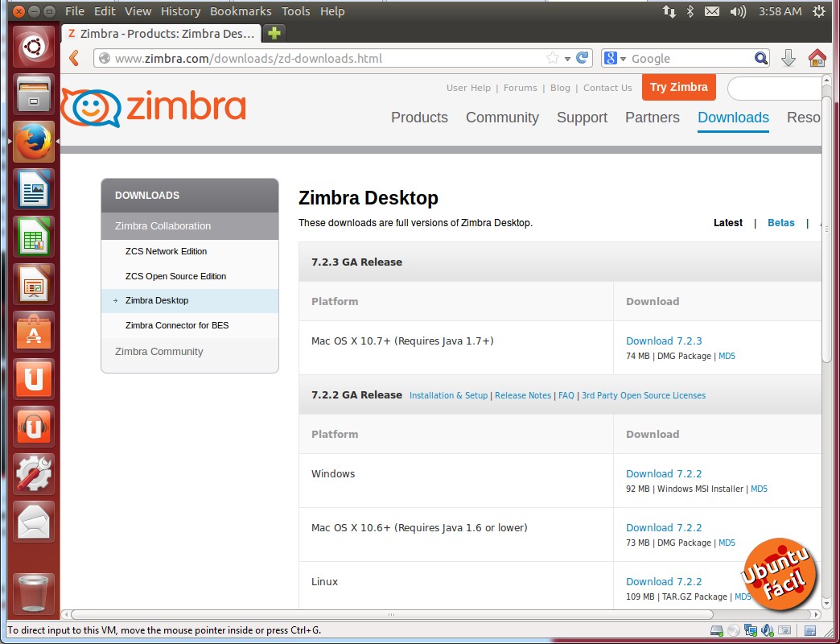
Task: Open the mail envelope launcher icon
Action: [x=34, y=522]
